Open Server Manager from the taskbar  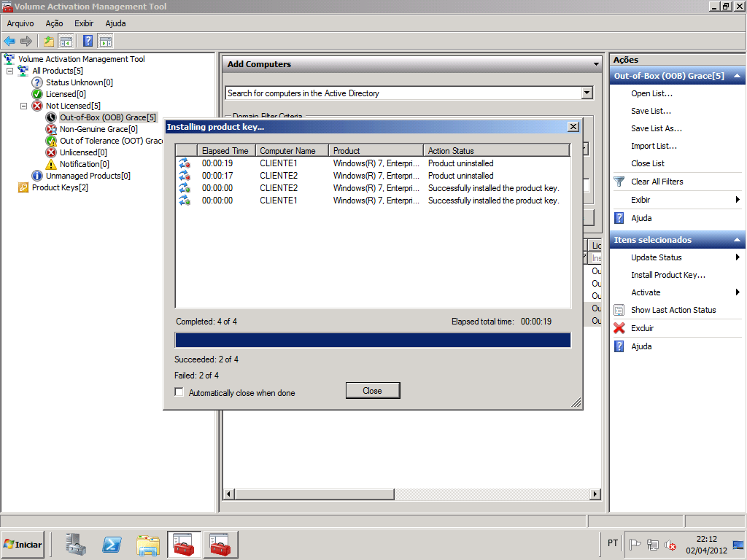coord(76,544)
